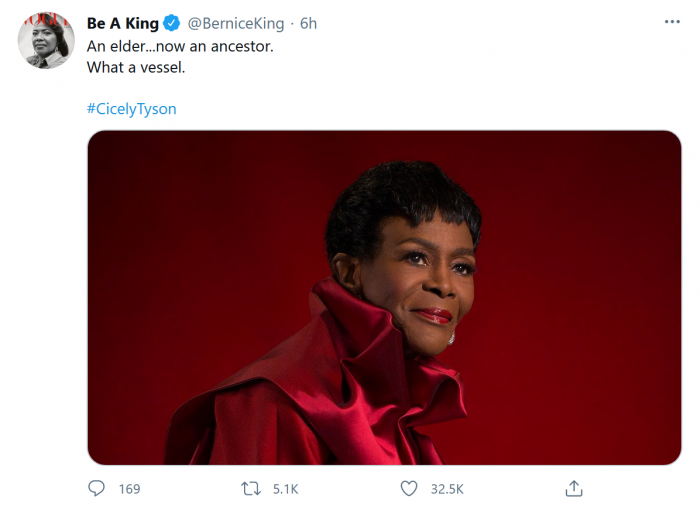
Task: Open the attached red portrait photo
Action: [384, 297]
